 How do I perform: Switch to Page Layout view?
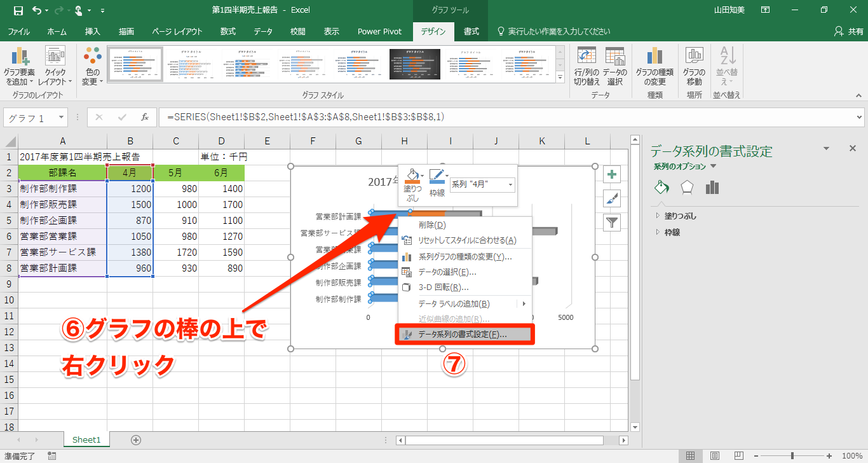716,456
